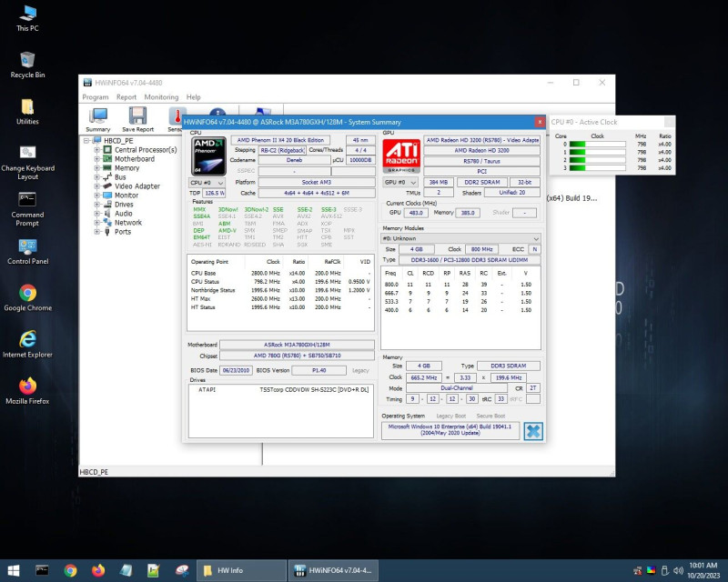Click the CPU name field AMD Phenom II X4
728x582 pixels.
point(280,140)
